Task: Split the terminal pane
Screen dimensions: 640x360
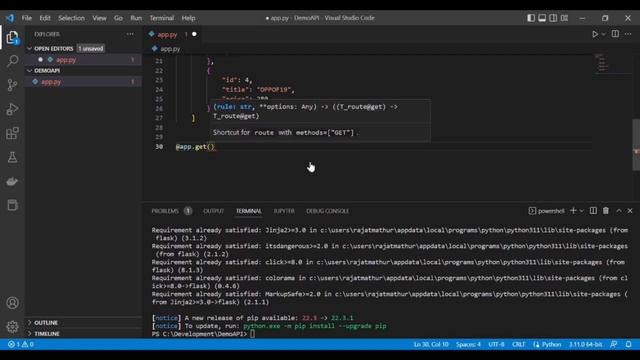Action: point(593,211)
